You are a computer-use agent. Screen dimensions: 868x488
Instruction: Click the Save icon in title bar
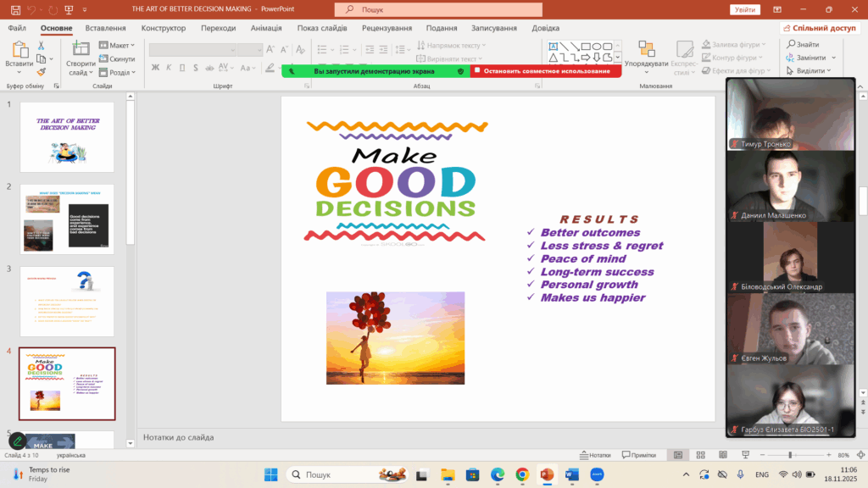tap(15, 9)
